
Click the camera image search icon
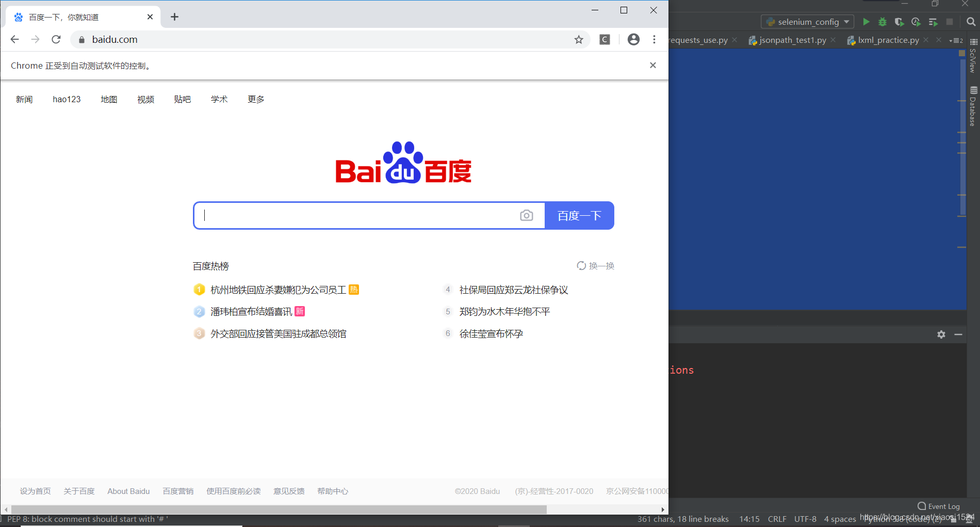click(x=526, y=215)
